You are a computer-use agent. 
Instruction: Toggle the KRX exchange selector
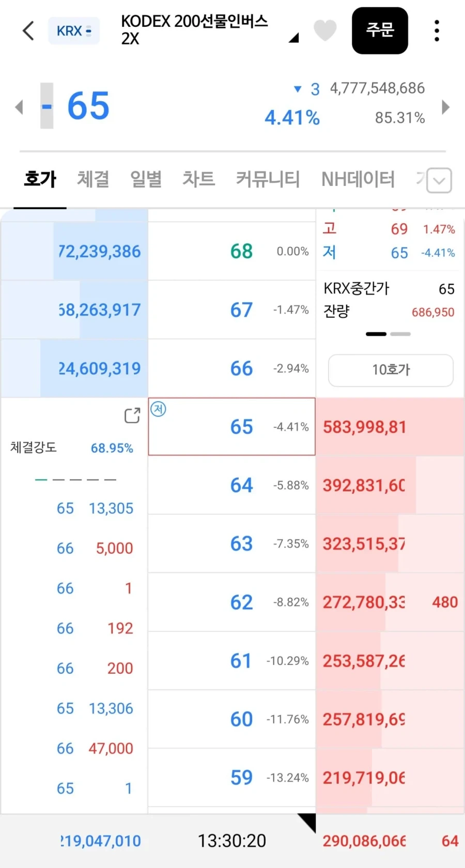[x=74, y=31]
